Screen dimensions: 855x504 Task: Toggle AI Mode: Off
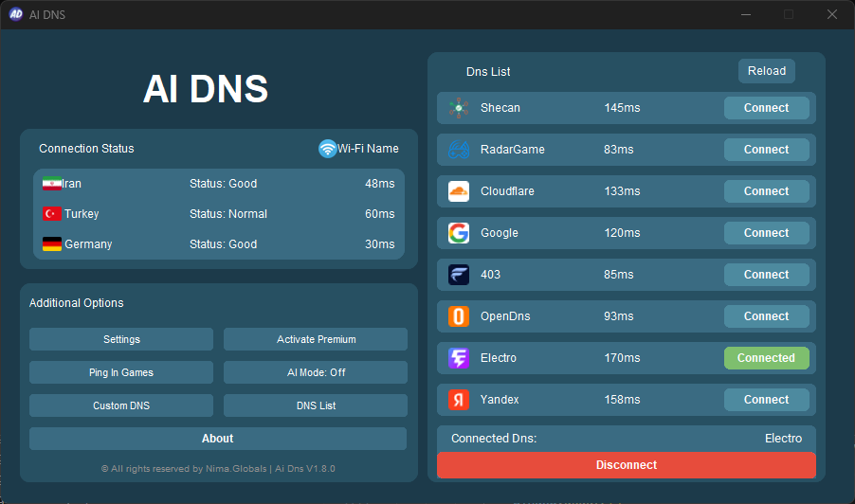(x=316, y=372)
